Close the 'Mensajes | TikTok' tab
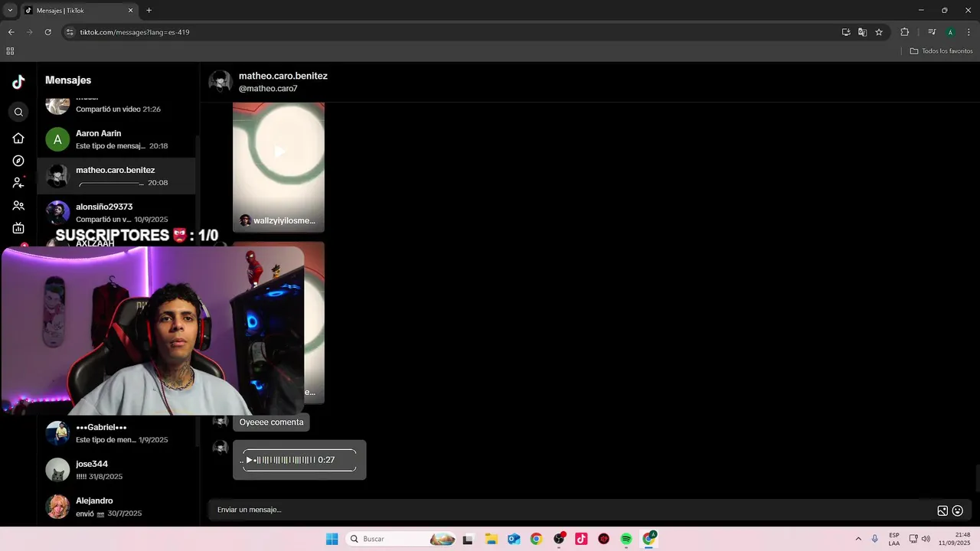 pyautogui.click(x=130, y=11)
